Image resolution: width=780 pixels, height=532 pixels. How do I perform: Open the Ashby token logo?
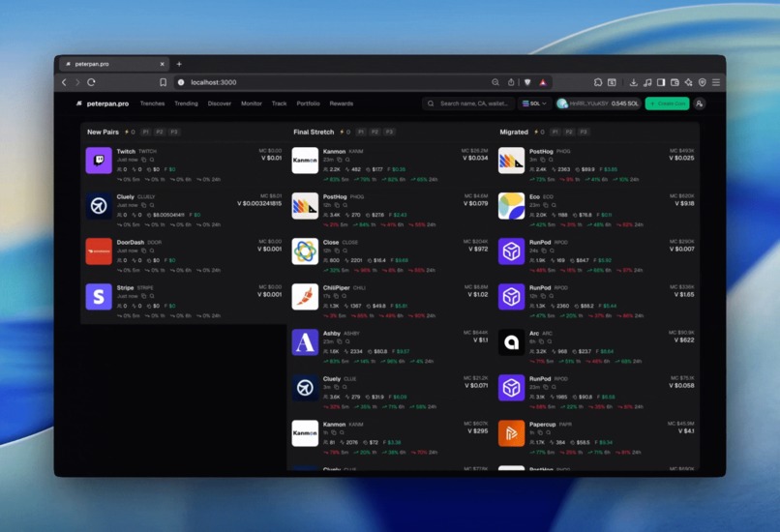pos(305,342)
